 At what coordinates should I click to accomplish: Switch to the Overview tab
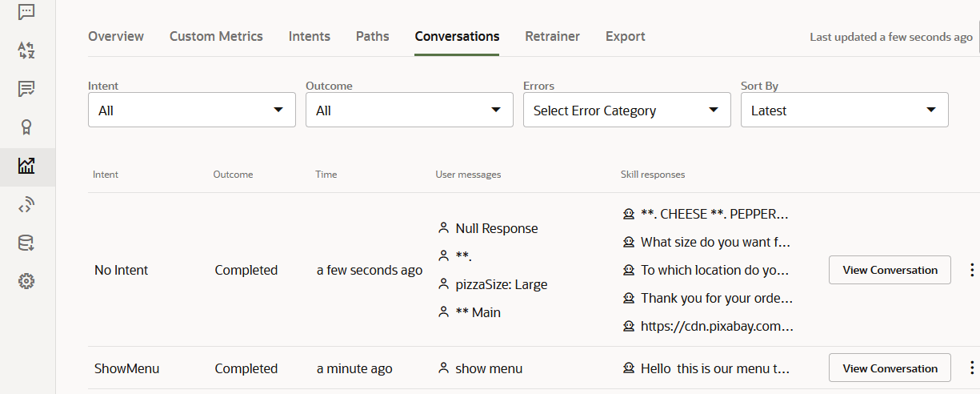(116, 36)
